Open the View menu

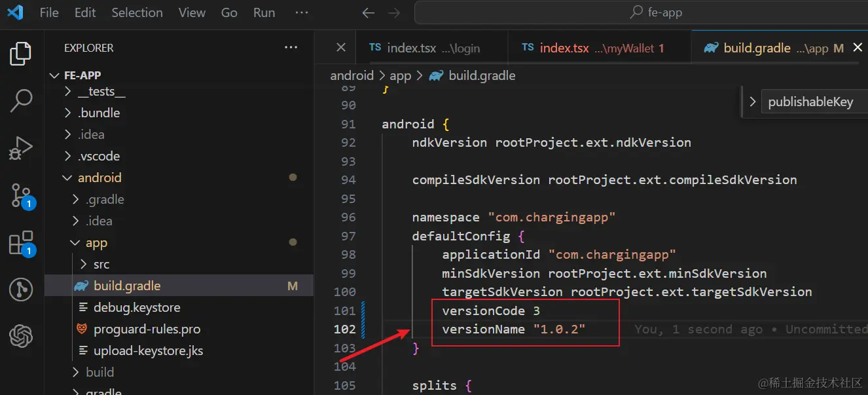tap(192, 12)
